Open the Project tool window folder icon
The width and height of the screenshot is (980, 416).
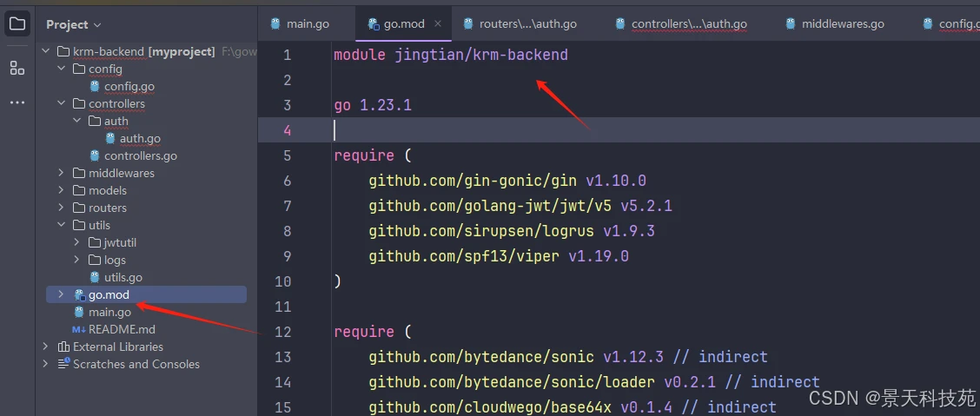pyautogui.click(x=17, y=24)
